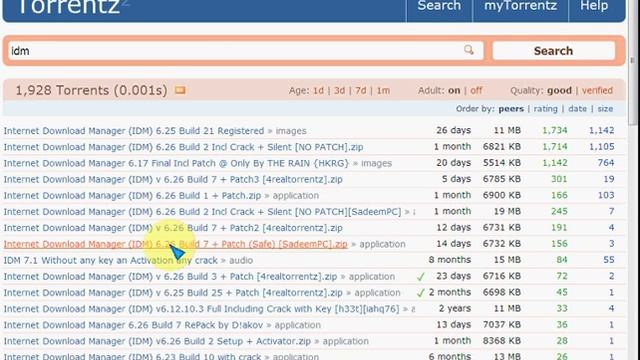The width and height of the screenshot is (640, 360).
Task: Click the '6900 KB' size cell
Action: pos(502,195)
